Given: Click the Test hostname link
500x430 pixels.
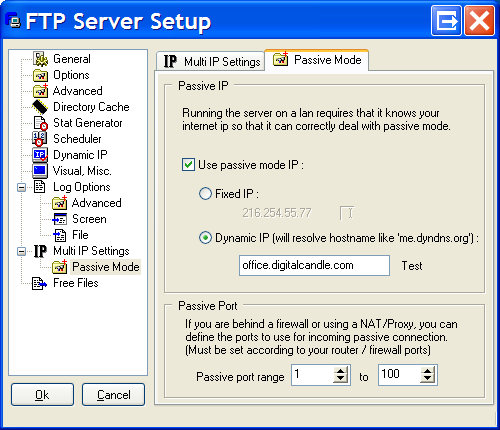Looking at the screenshot, I should [x=412, y=266].
